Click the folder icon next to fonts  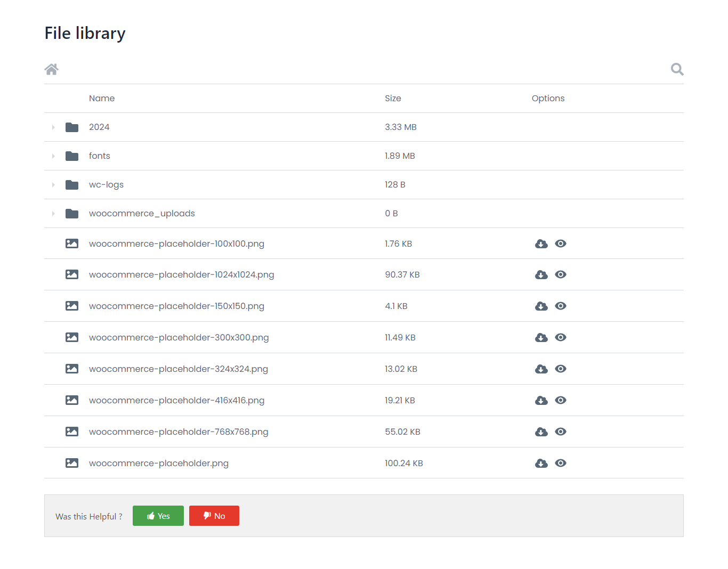click(71, 156)
